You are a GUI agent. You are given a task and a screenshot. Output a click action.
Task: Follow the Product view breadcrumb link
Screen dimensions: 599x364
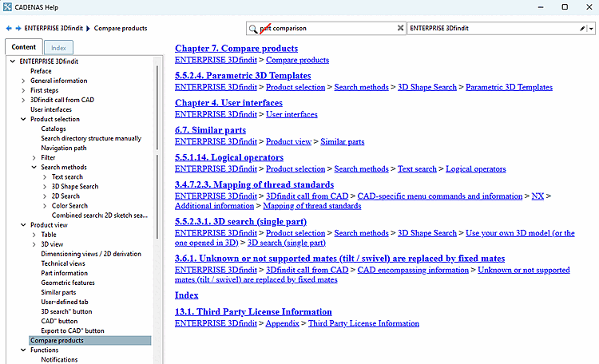pyautogui.click(x=289, y=142)
